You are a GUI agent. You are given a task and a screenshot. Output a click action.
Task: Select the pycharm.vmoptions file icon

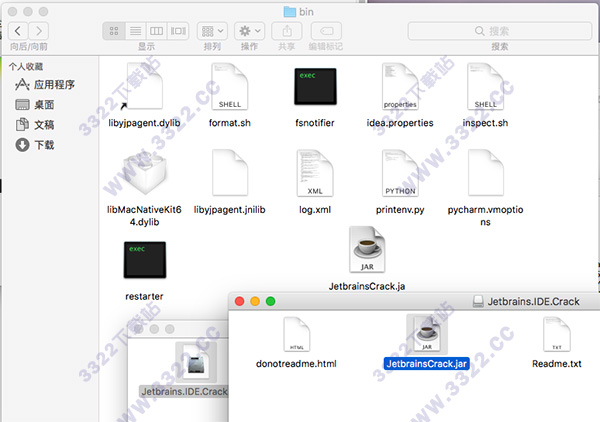click(x=486, y=173)
